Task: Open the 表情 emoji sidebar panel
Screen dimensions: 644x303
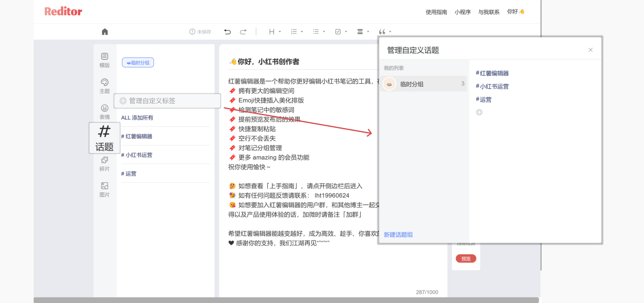Action: tap(105, 112)
